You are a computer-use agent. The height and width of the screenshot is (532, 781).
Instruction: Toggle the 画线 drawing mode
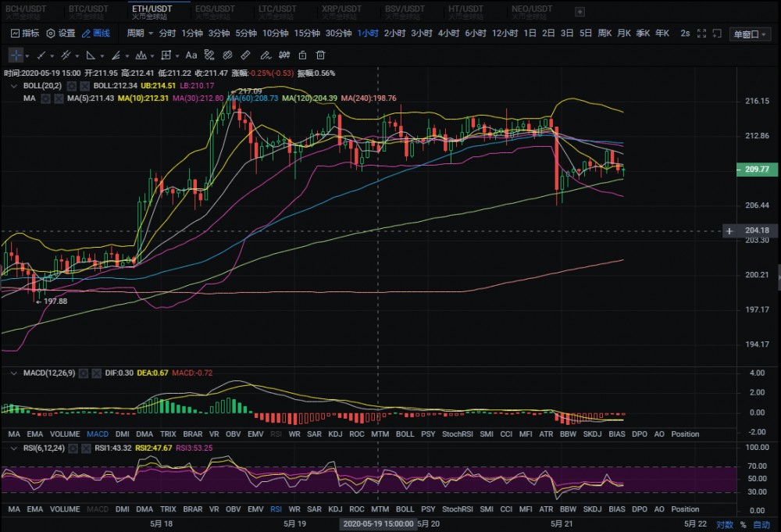click(96, 34)
